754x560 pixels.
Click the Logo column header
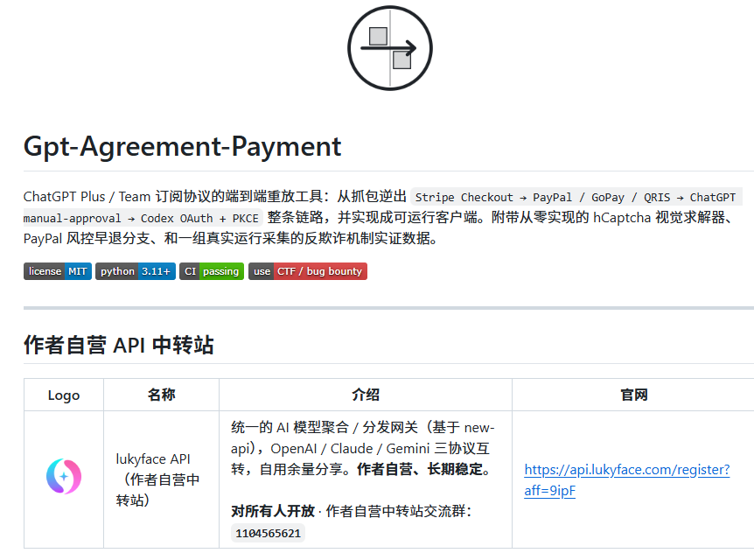pos(64,395)
